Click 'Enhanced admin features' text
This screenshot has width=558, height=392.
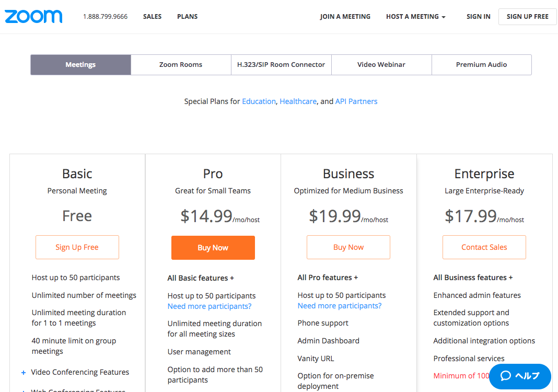[x=477, y=295]
